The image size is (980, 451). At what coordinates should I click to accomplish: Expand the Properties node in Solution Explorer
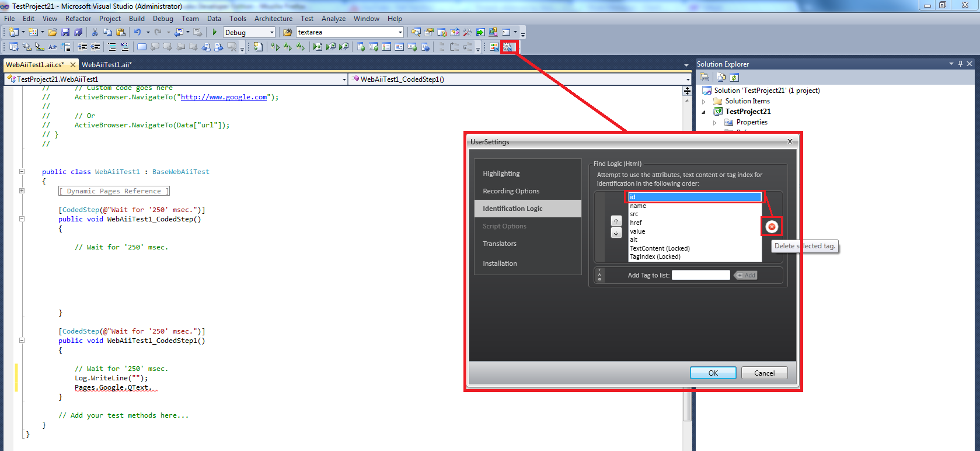point(714,122)
